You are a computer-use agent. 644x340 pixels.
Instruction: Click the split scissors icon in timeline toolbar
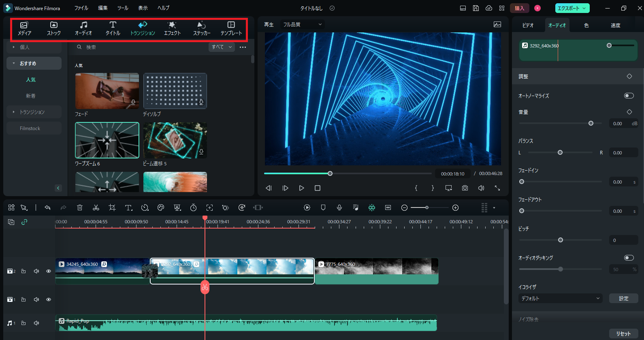click(96, 208)
